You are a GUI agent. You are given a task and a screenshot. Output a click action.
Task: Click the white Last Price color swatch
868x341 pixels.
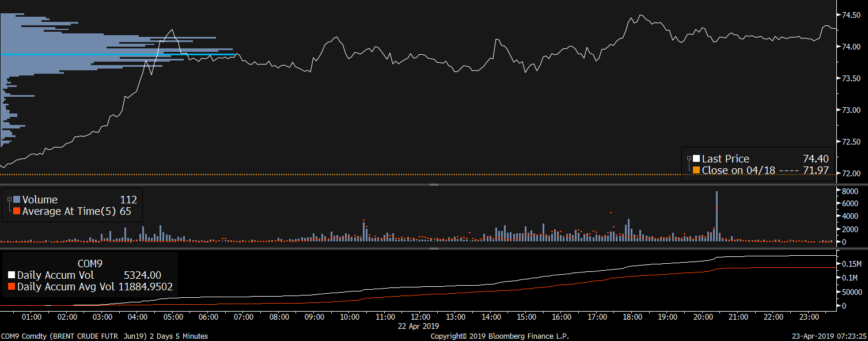(x=696, y=159)
